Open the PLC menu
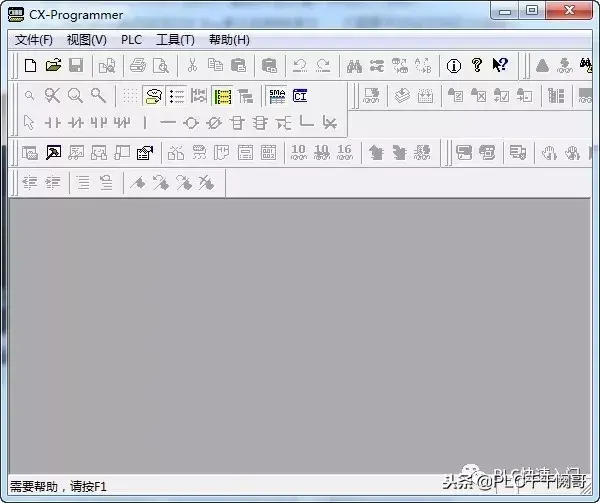The image size is (600, 503). [x=131, y=40]
